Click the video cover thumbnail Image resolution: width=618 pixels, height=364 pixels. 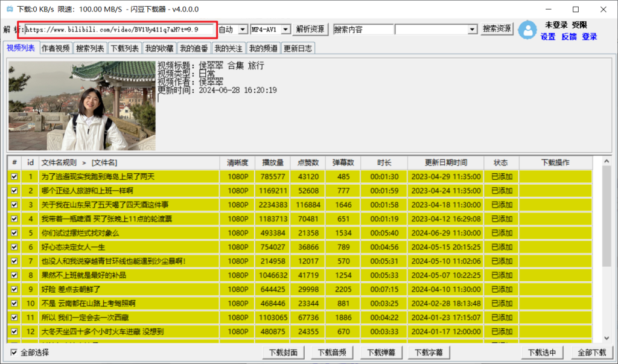(82, 106)
